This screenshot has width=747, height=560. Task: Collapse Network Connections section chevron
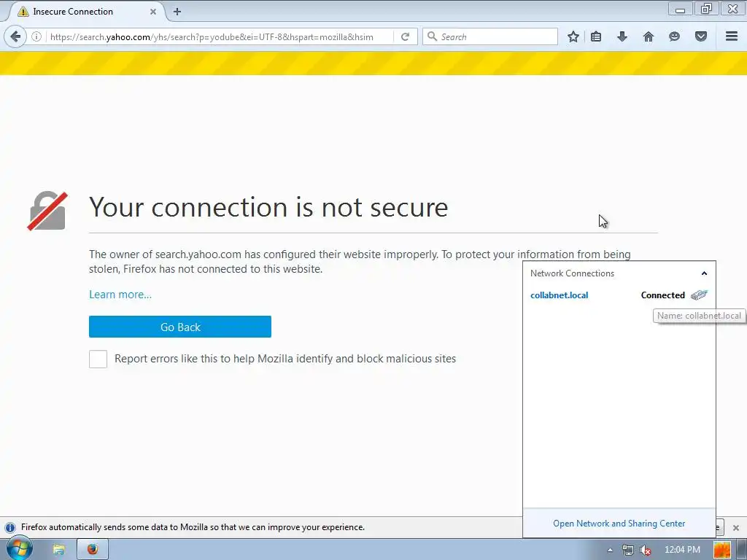(x=704, y=273)
